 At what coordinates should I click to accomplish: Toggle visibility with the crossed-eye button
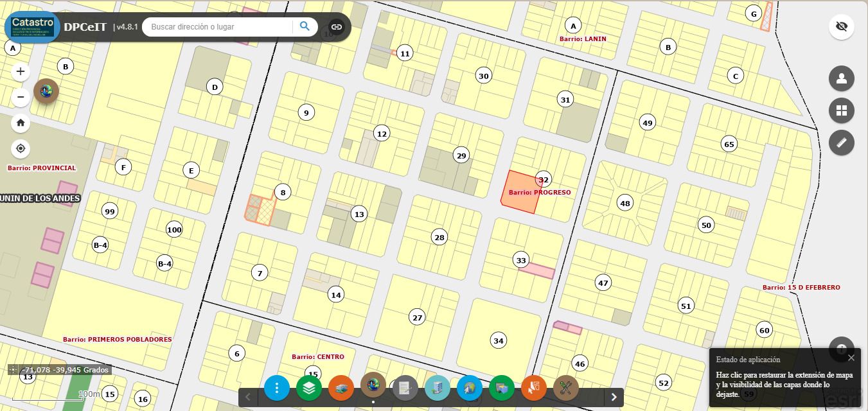(841, 27)
